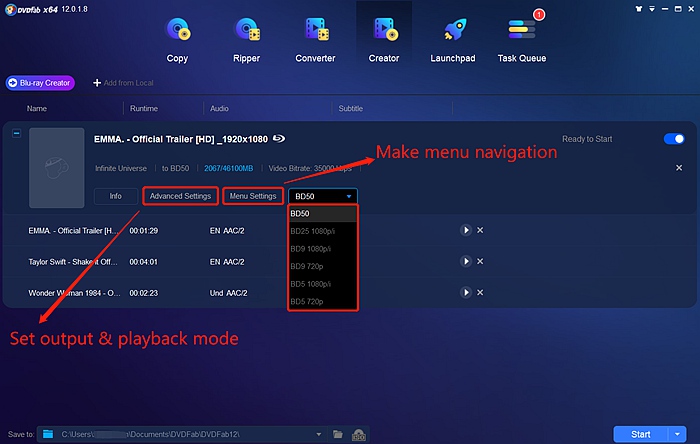Viewport: 700px width, 444px height.
Task: Preview the Taylor Swift clip
Action: 465,261
